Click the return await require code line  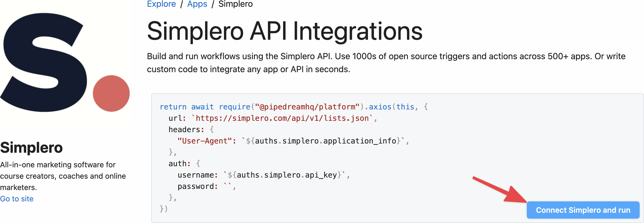(294, 107)
